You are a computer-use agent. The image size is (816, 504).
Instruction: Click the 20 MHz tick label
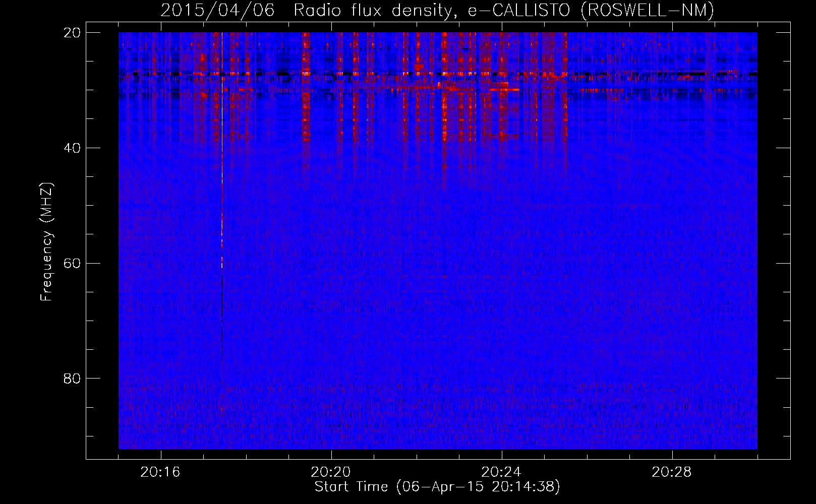pyautogui.click(x=72, y=33)
